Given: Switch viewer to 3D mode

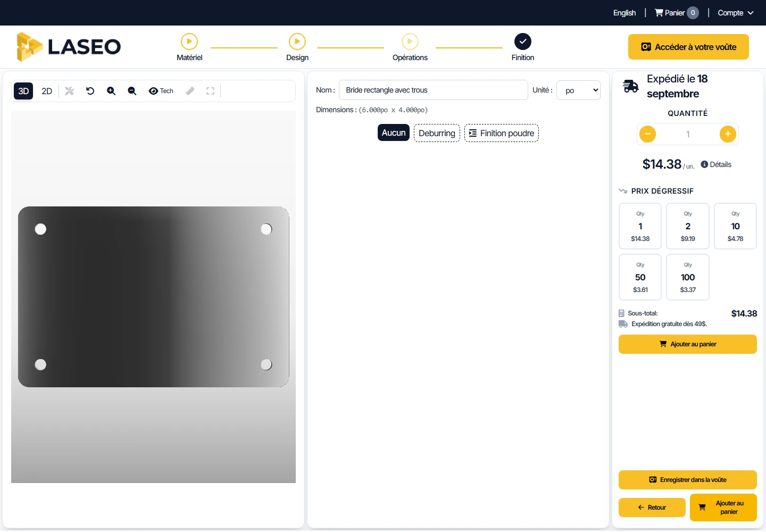Looking at the screenshot, I should pos(23,91).
